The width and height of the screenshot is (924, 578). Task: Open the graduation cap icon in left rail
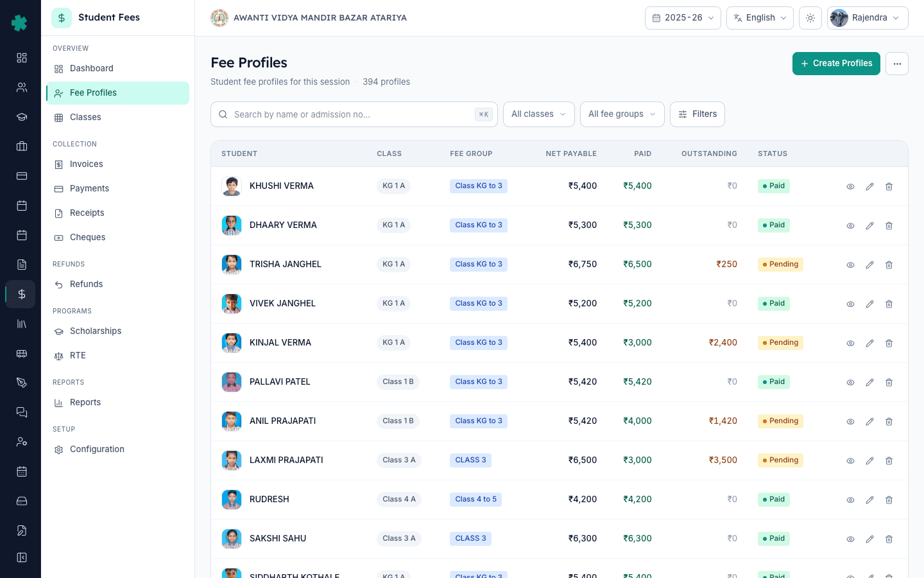pos(21,117)
